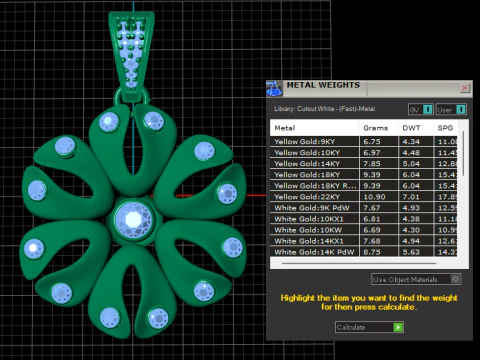
Task: Click the Library: Cutout White label
Action: click(324, 109)
